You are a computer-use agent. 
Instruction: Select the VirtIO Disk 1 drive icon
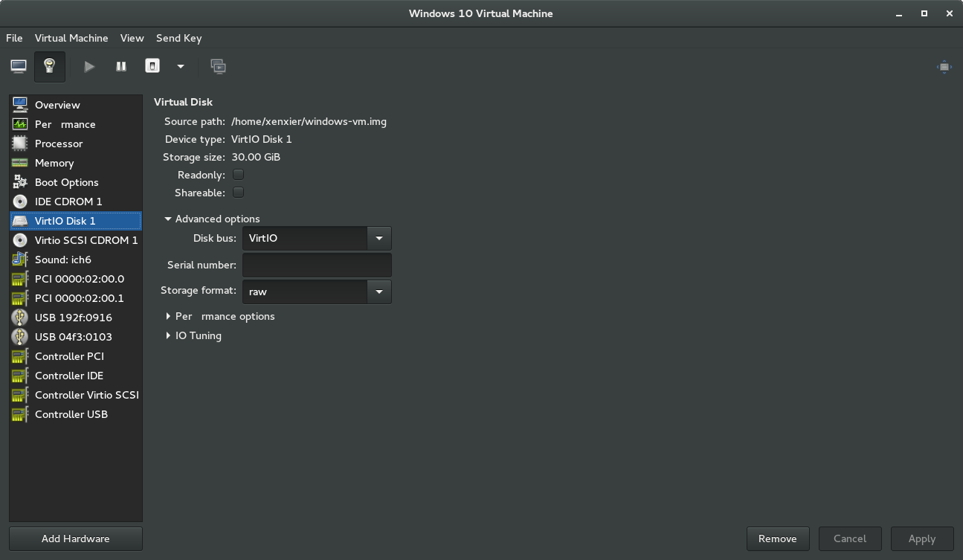tap(20, 221)
